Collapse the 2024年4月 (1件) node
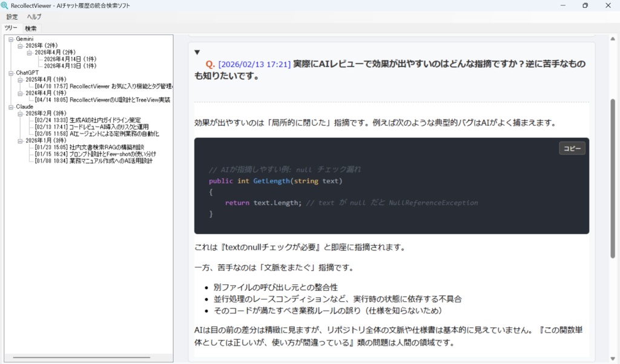This screenshot has width=620, height=364. (x=20, y=94)
